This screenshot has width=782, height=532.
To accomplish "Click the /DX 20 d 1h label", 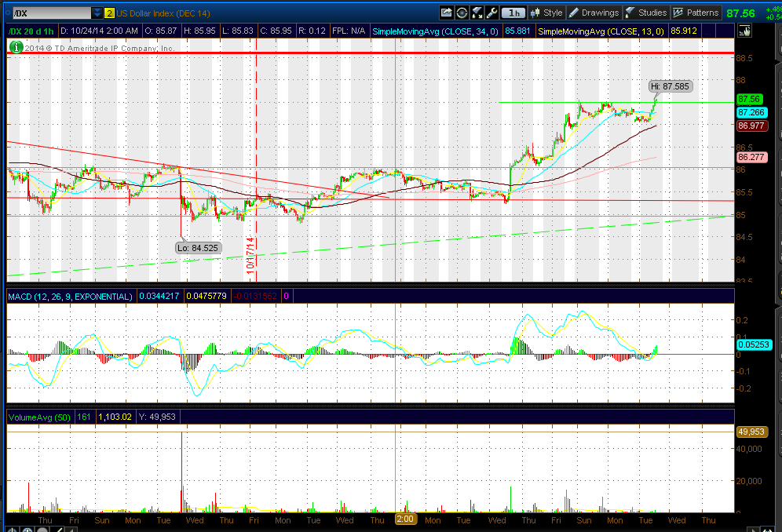I will (x=31, y=31).
